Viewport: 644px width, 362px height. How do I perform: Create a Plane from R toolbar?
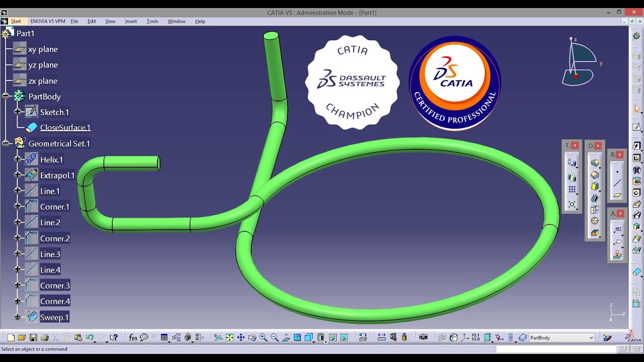[x=617, y=195]
